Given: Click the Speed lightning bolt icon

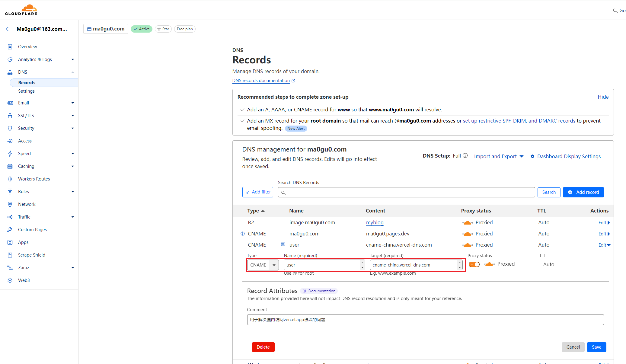Looking at the screenshot, I should tap(10, 154).
